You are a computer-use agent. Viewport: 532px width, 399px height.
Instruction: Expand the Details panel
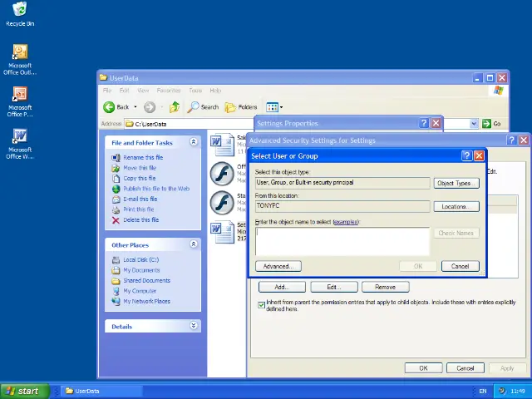pyautogui.click(x=194, y=327)
